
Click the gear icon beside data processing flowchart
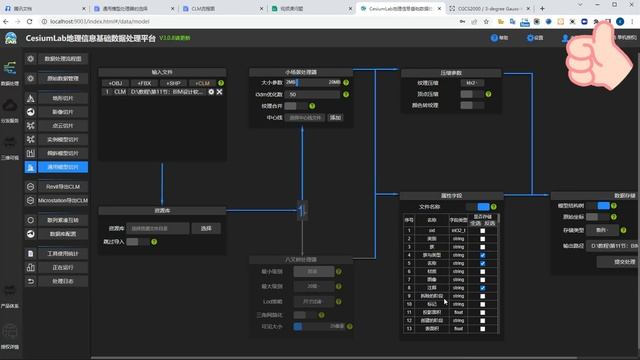pyautogui.click(x=31, y=59)
